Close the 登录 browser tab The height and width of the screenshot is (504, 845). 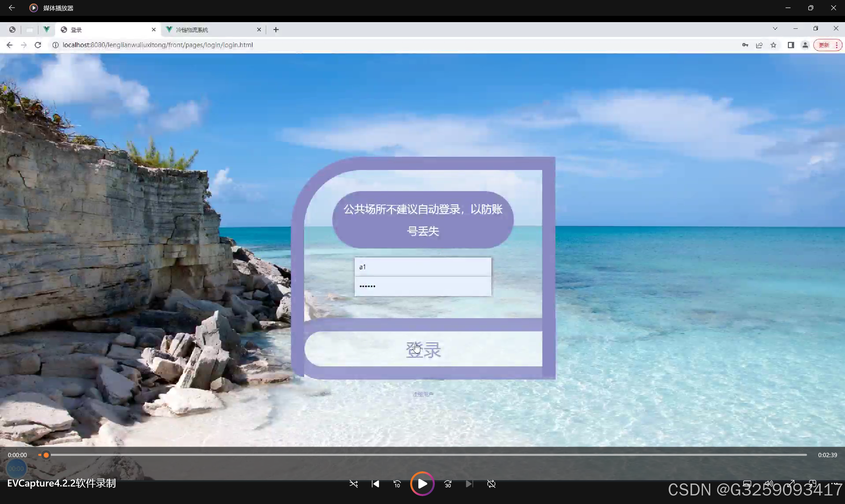154,30
